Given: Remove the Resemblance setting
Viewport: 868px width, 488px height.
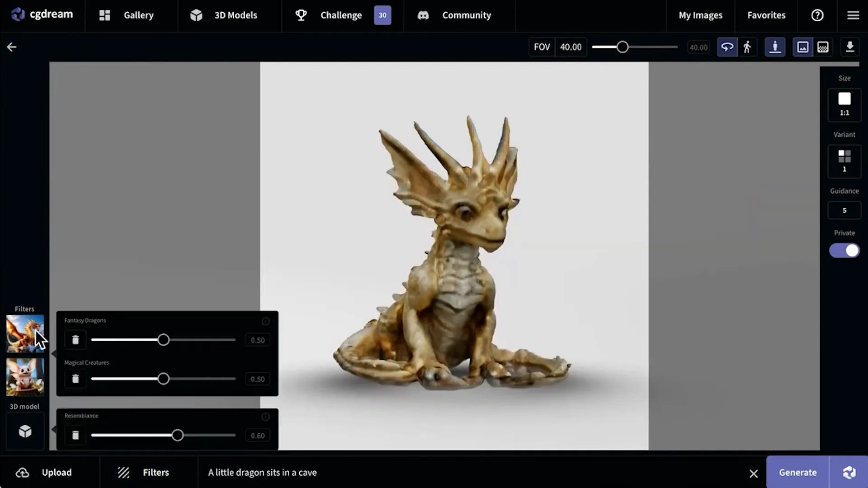Looking at the screenshot, I should point(75,435).
